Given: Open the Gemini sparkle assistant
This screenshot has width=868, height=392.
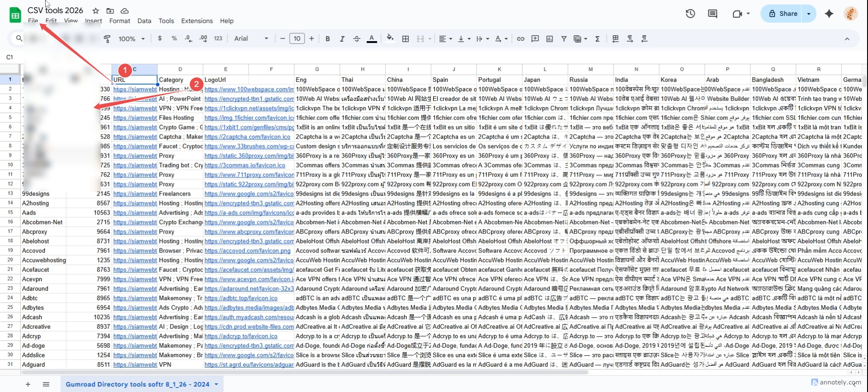Looking at the screenshot, I should click(x=829, y=14).
